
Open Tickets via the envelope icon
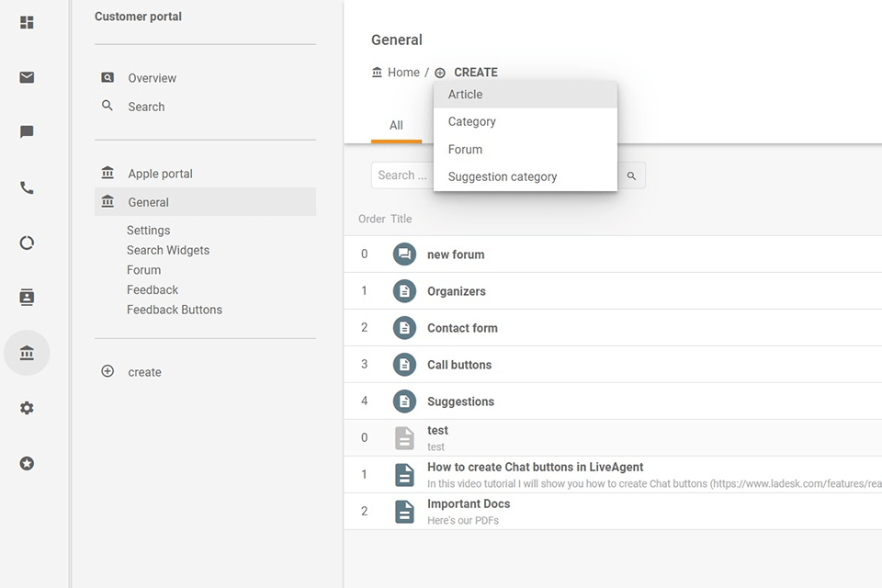tap(27, 77)
